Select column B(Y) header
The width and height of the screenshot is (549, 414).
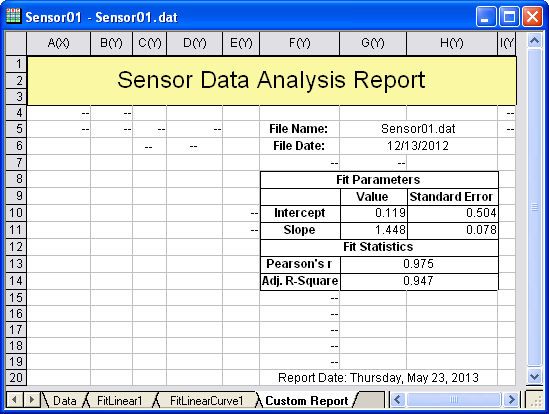[111, 43]
